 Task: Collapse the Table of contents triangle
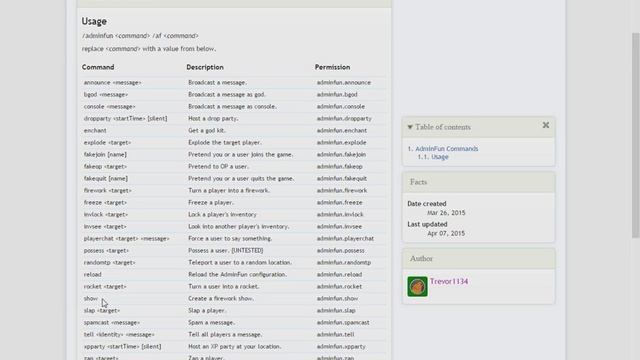410,127
